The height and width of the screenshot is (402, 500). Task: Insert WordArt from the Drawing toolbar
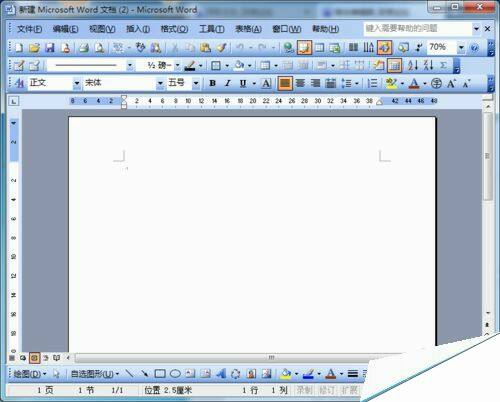(x=221, y=374)
